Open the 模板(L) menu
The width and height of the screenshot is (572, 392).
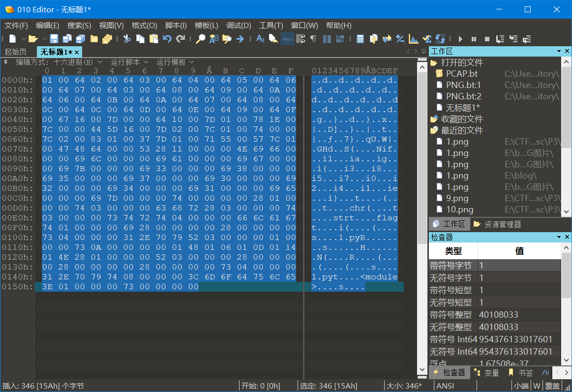[206, 26]
